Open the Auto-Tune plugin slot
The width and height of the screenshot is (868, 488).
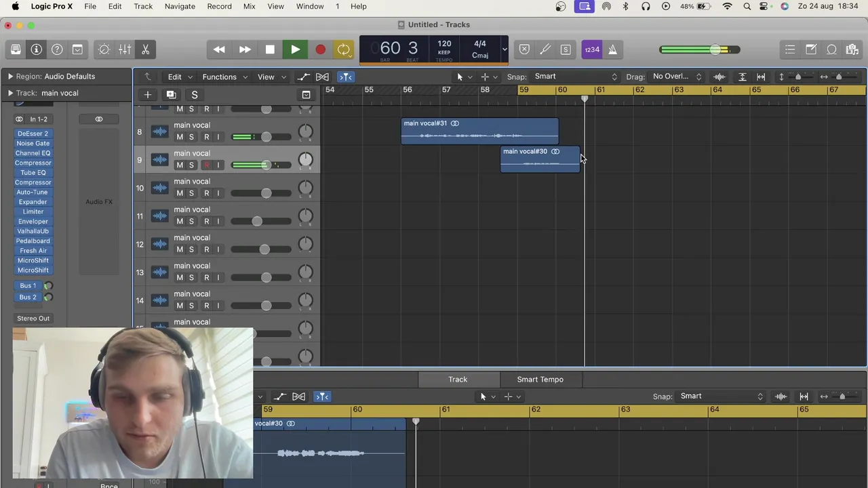click(x=33, y=192)
